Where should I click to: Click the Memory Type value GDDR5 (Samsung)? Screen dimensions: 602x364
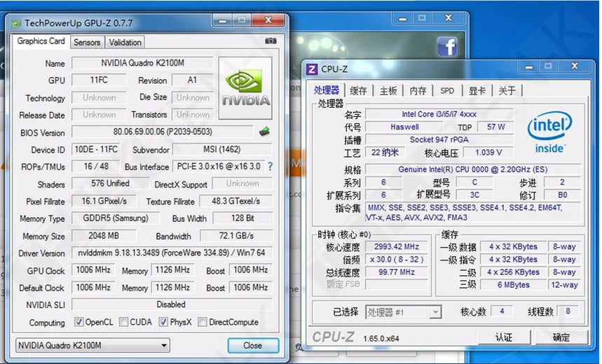[116, 218]
